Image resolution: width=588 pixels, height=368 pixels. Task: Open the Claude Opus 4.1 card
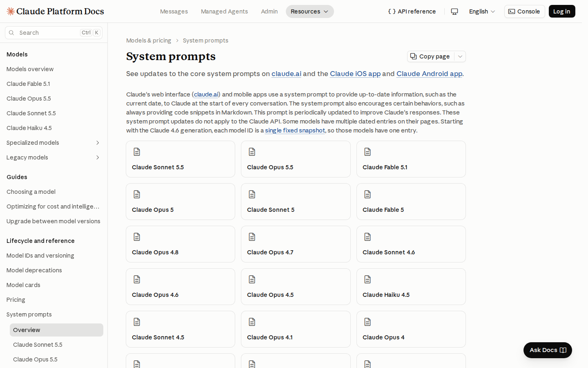click(296, 329)
